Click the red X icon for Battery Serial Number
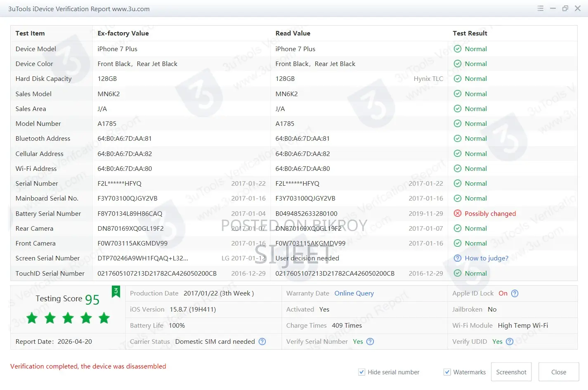This screenshot has height=390, width=588. pos(458,213)
